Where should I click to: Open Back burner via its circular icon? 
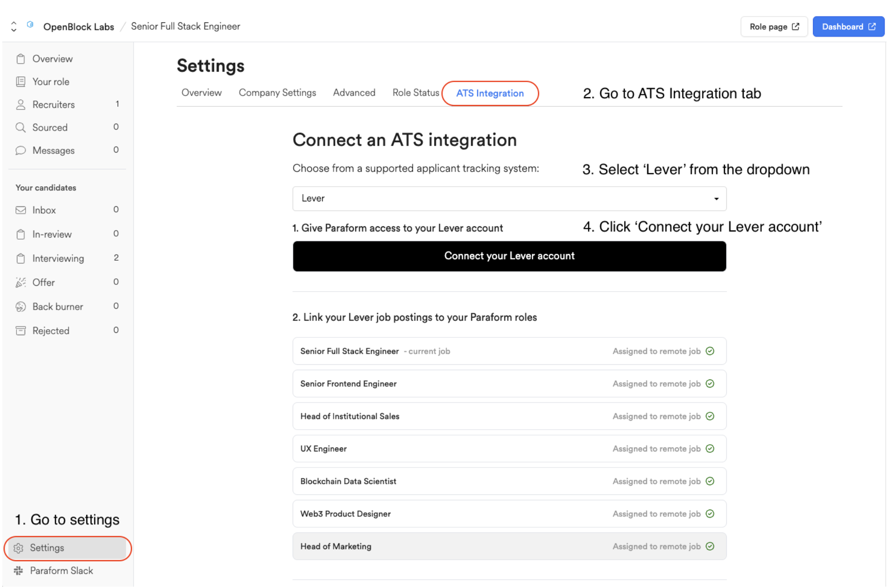[21, 306]
